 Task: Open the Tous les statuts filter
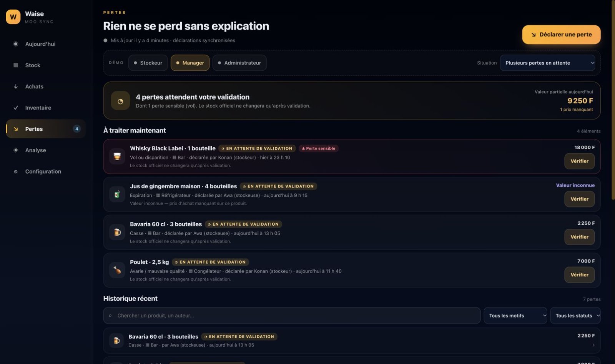(x=575, y=316)
